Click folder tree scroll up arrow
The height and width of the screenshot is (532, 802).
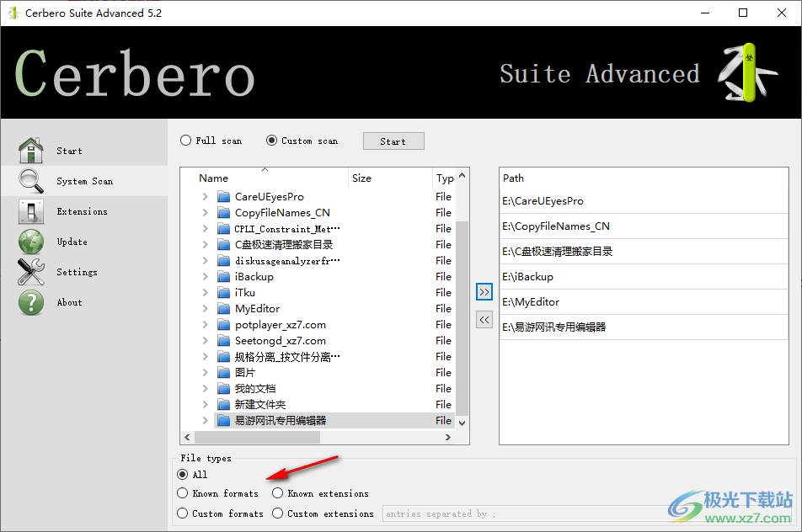tap(462, 175)
